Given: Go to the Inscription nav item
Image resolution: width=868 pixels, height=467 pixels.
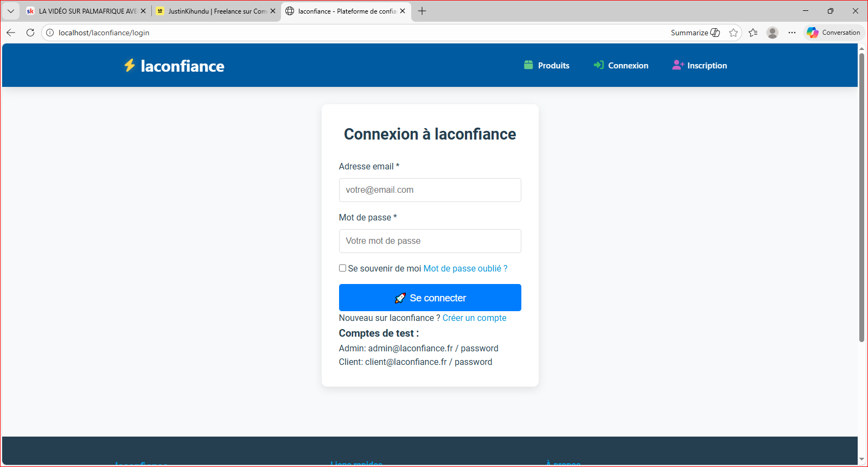Looking at the screenshot, I should 700,65.
